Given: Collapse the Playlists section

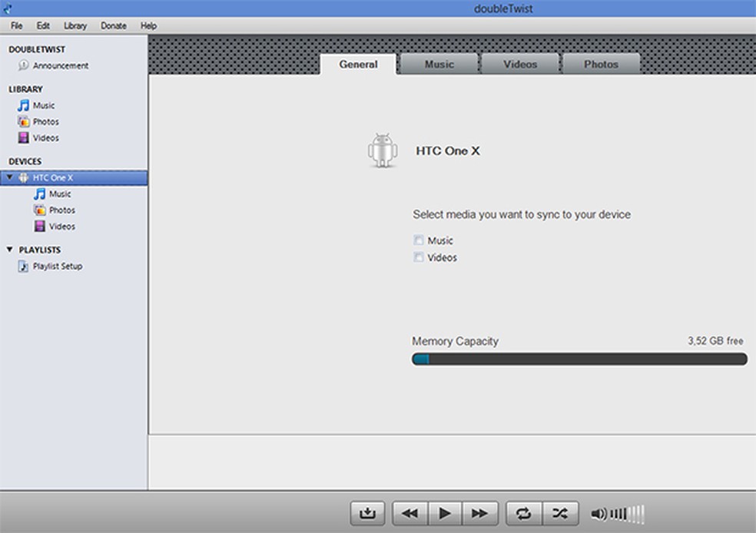Looking at the screenshot, I should 9,249.
